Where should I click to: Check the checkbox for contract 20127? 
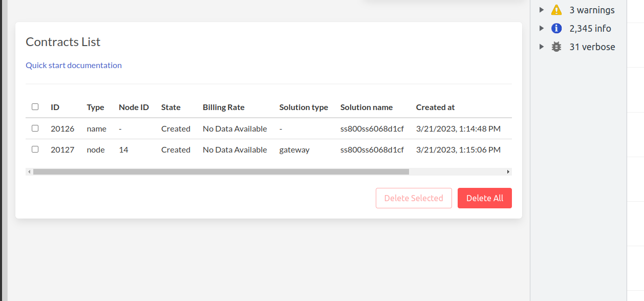point(35,149)
